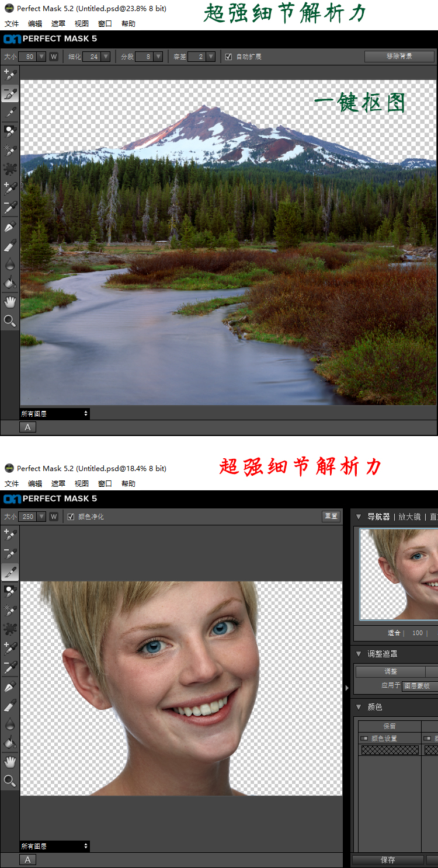Select the Hand tool in the 23.8% window

10,302
